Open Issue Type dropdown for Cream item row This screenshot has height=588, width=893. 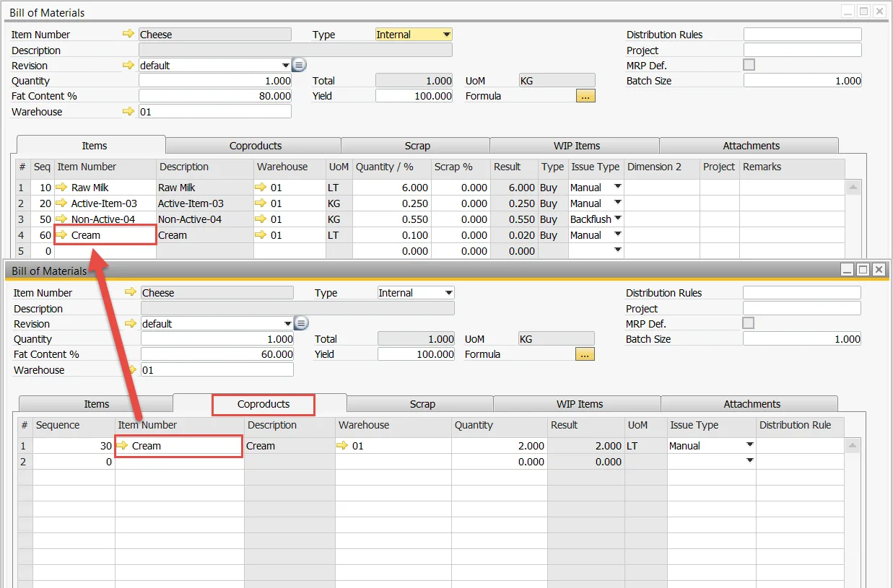tap(618, 234)
